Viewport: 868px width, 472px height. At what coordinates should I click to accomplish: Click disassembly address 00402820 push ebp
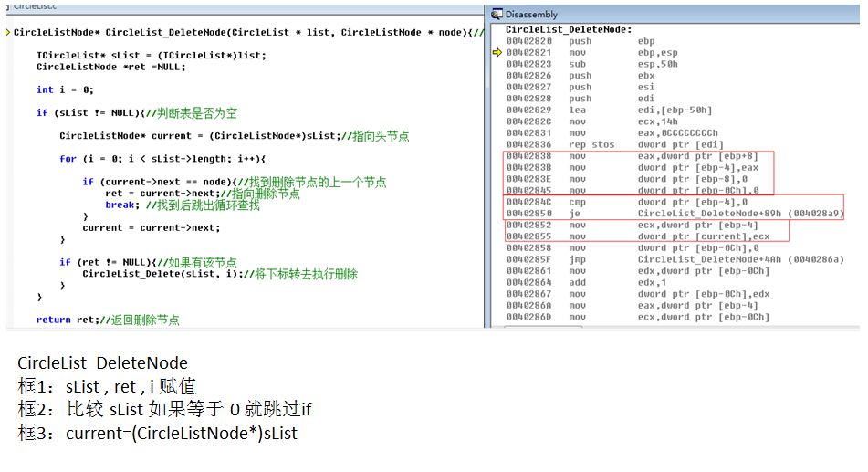(580, 41)
